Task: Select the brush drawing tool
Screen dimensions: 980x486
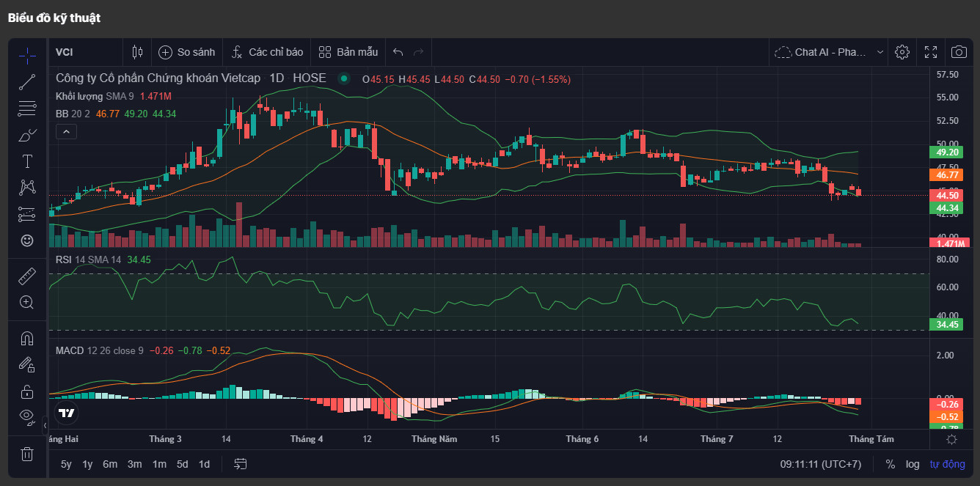Action: (x=27, y=135)
